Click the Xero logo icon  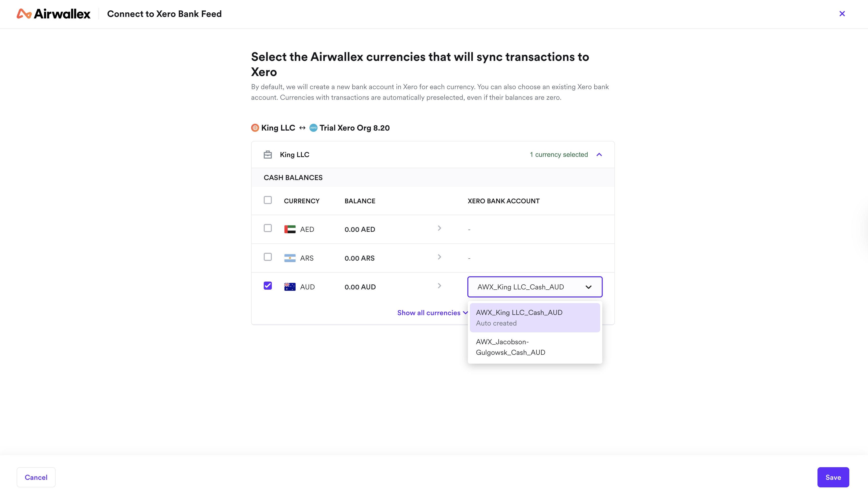tap(313, 128)
